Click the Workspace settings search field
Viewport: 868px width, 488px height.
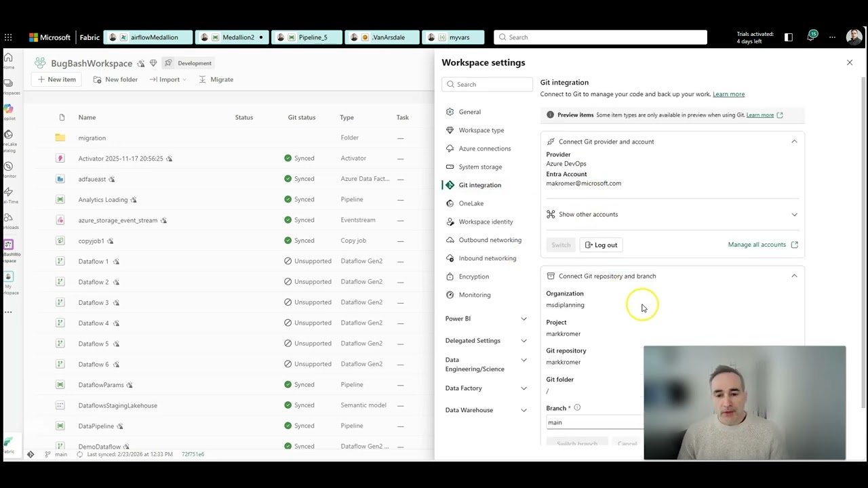[x=487, y=84]
